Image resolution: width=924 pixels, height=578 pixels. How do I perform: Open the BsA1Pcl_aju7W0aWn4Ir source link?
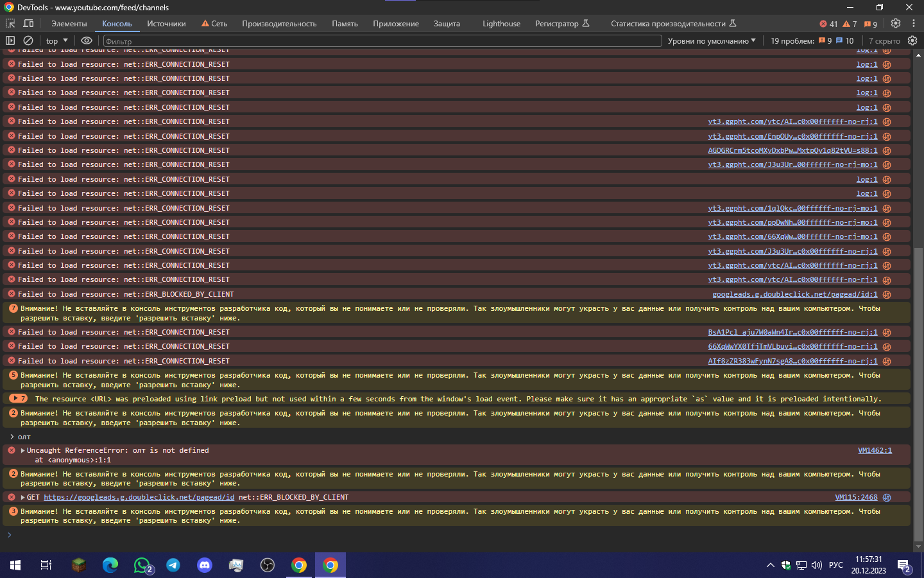click(x=792, y=333)
